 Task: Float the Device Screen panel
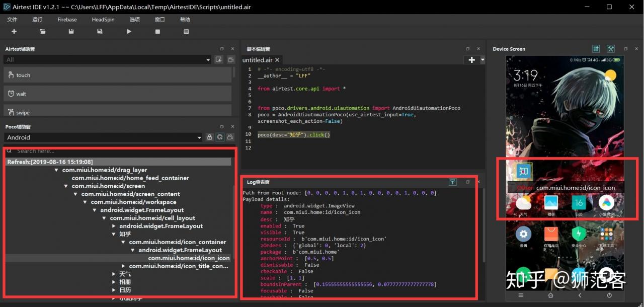625,49
